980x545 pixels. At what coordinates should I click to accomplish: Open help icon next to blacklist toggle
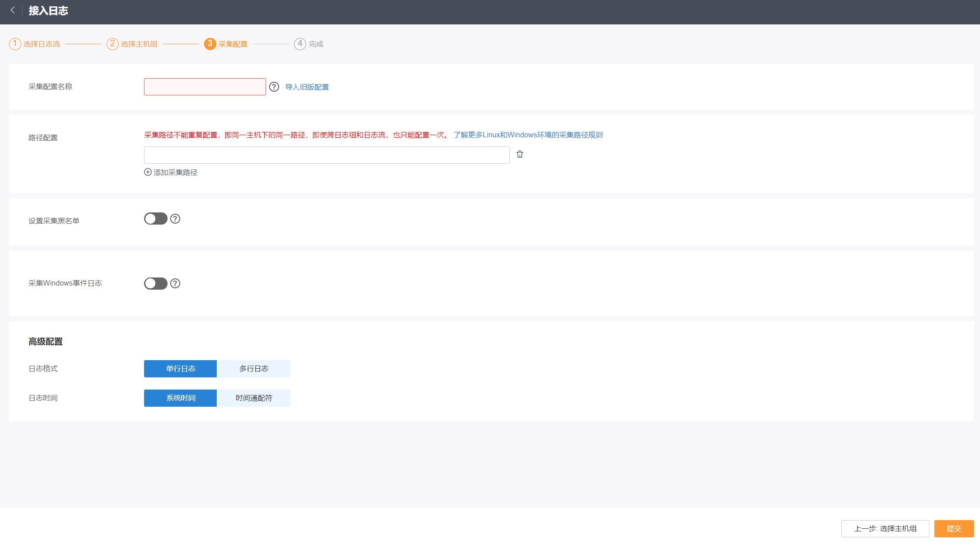coord(175,219)
